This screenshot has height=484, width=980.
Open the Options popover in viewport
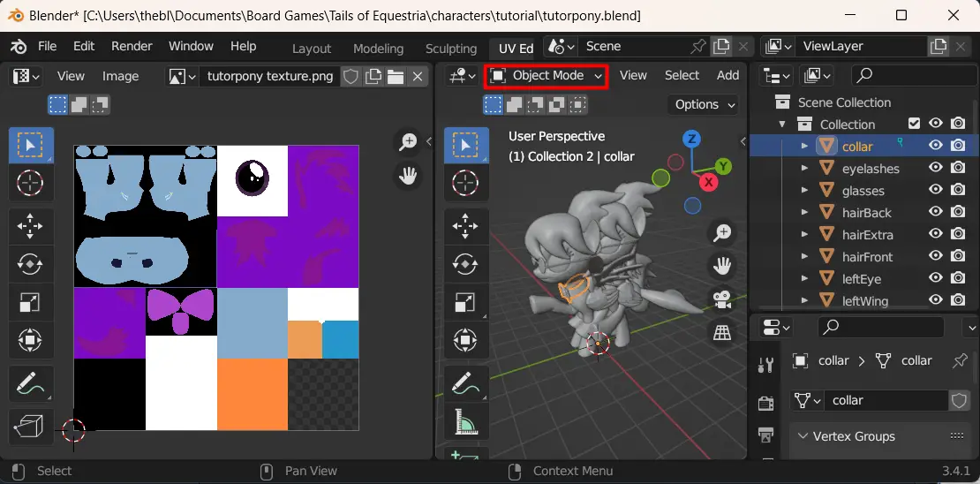pyautogui.click(x=703, y=104)
